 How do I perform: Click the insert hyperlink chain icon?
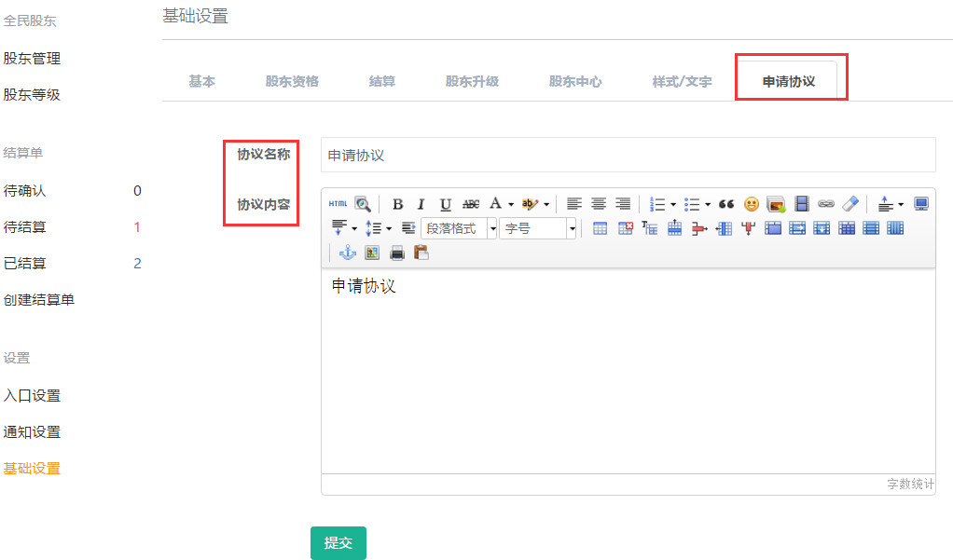point(825,204)
